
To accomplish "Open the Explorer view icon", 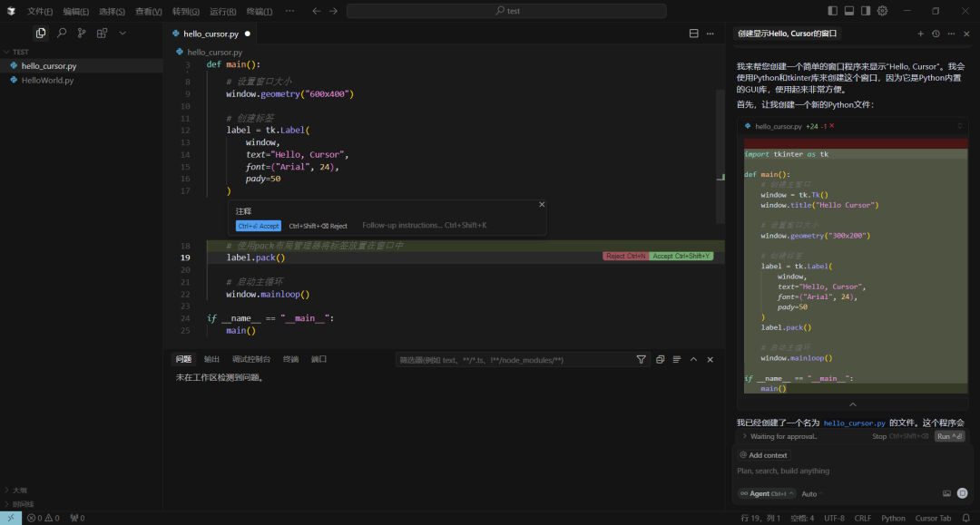I will coord(41,33).
